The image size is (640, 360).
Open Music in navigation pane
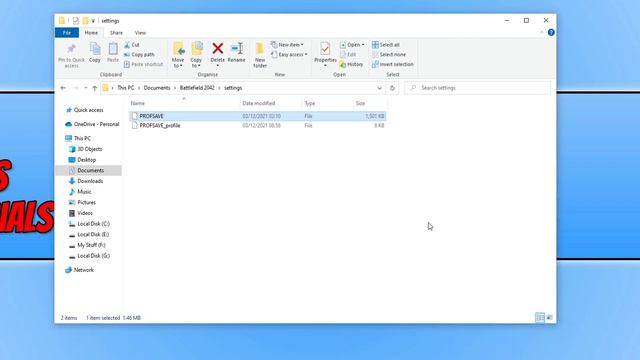(x=84, y=192)
